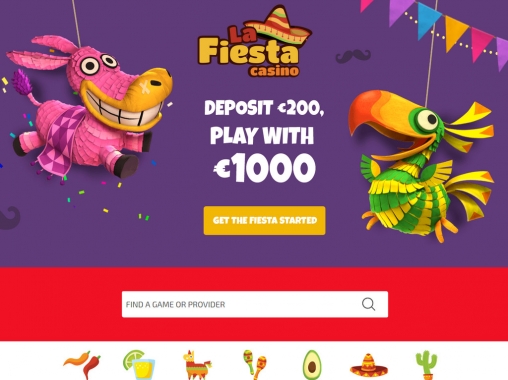Open the La Fiesta casino logo

(x=255, y=42)
